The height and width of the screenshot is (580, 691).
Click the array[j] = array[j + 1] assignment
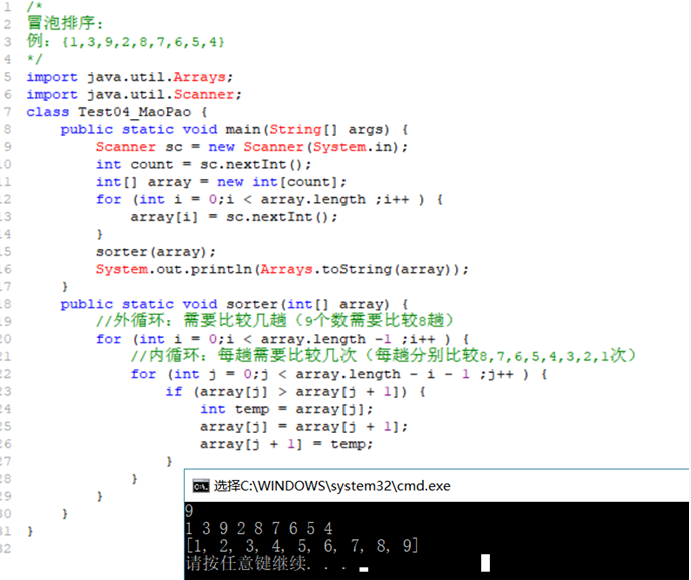(304, 427)
